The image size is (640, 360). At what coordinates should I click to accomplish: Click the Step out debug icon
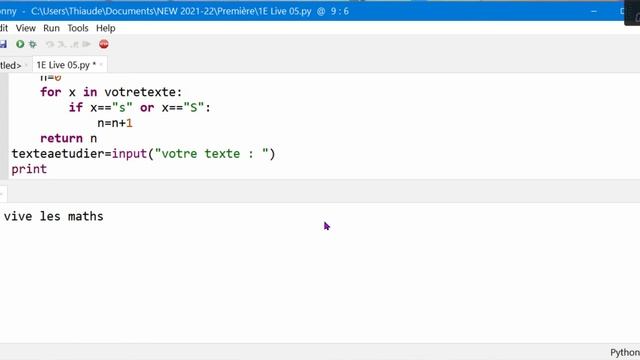pos(74,44)
